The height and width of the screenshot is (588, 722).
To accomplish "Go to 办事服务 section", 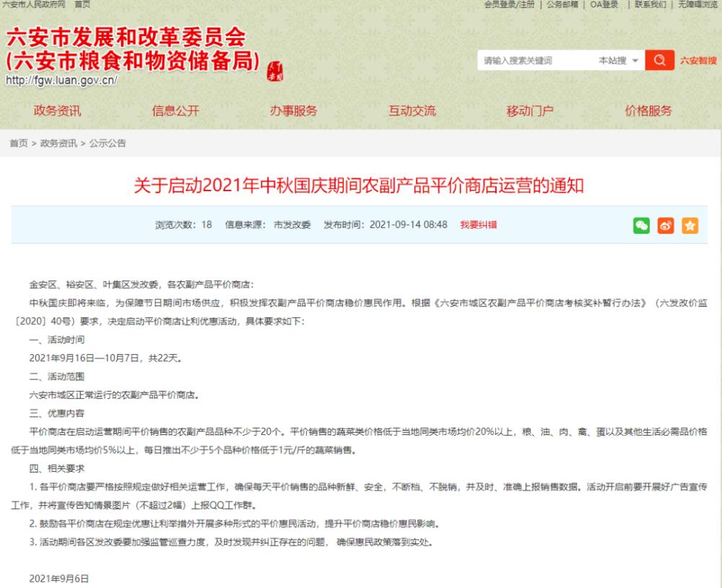I will (x=294, y=110).
